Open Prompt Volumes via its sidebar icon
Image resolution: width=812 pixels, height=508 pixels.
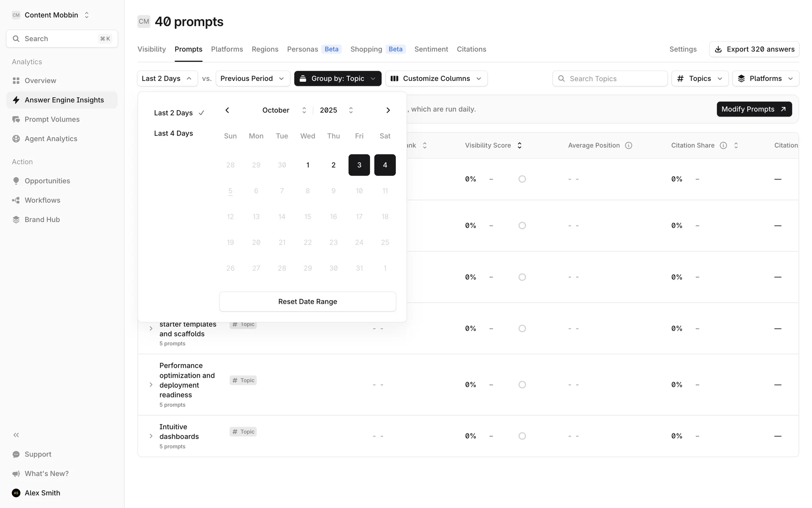point(16,119)
